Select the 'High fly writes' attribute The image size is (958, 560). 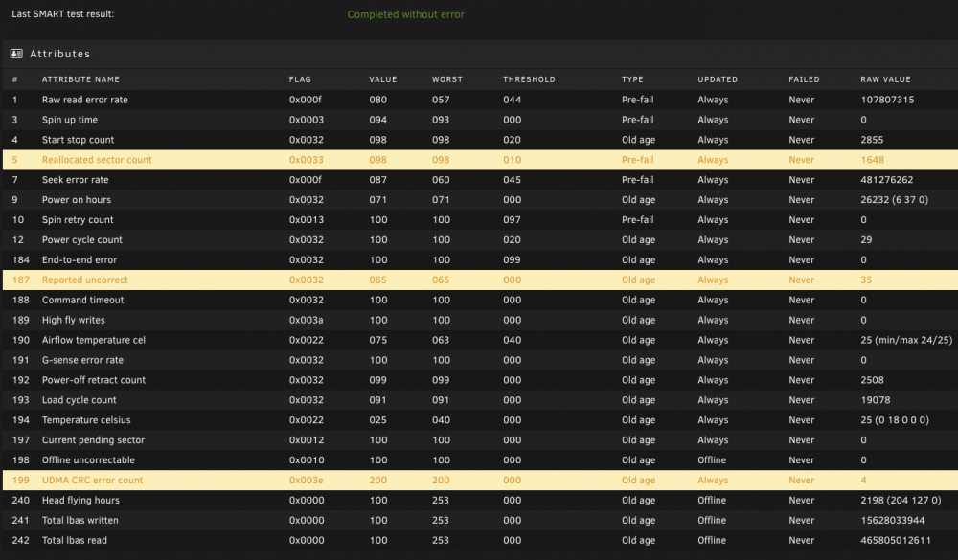[74, 320]
